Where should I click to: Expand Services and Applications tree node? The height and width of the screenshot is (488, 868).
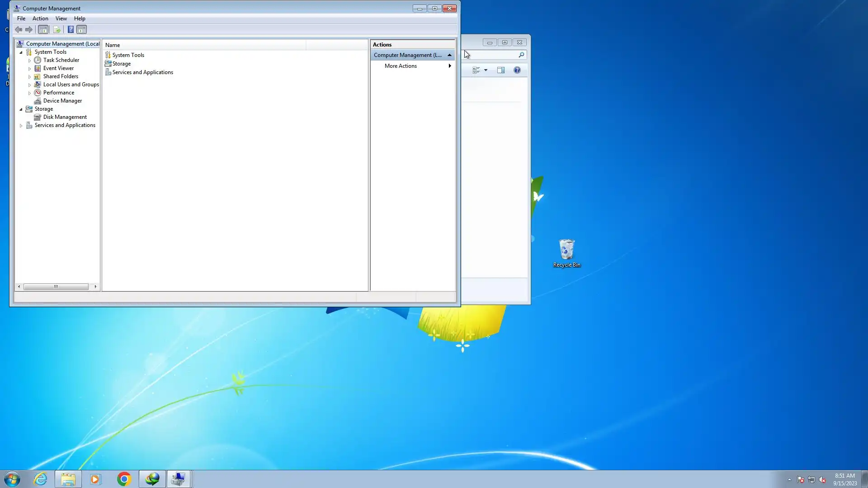[21, 126]
